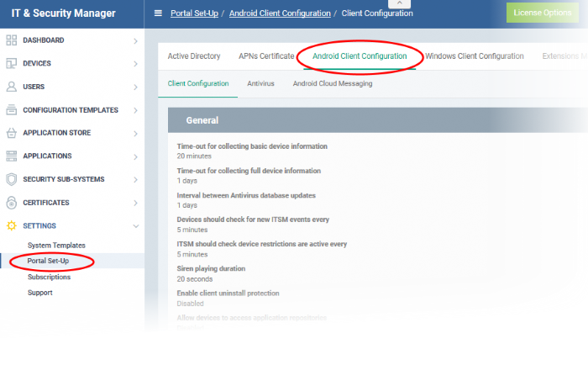Click the General section header
This screenshot has width=588, height=365.
click(x=378, y=120)
